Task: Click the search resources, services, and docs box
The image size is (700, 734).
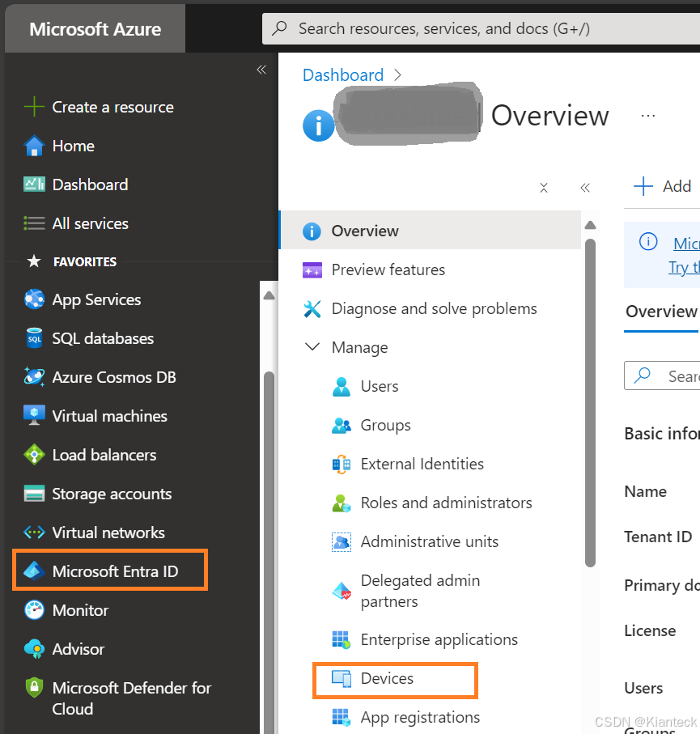Action: click(481, 28)
